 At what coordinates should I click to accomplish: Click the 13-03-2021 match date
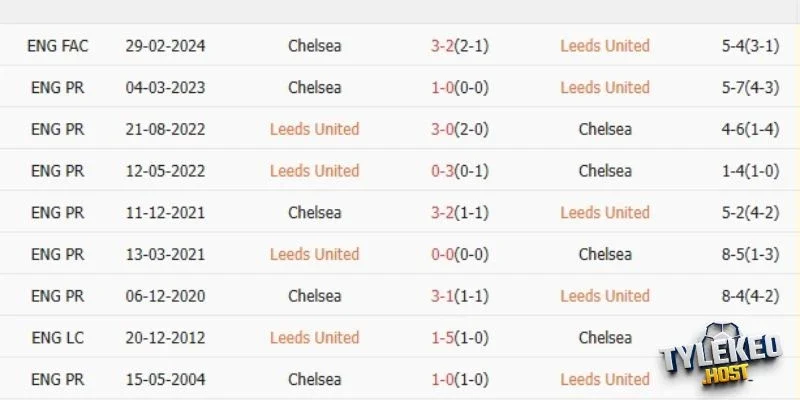(x=166, y=255)
